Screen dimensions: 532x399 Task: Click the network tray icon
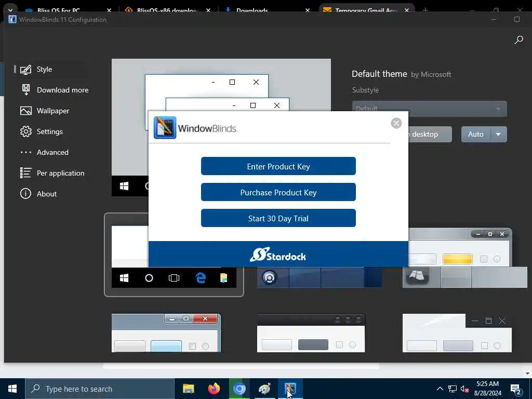(453, 389)
